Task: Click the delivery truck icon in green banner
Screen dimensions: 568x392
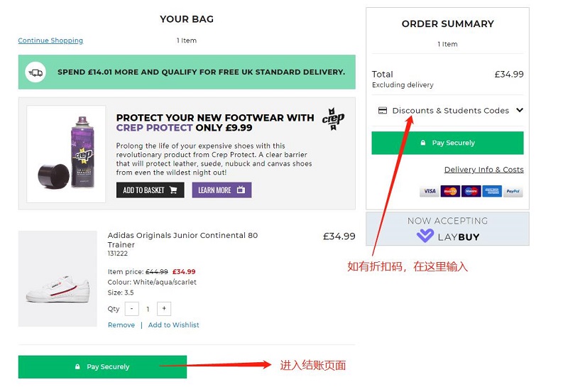Action: [x=35, y=72]
